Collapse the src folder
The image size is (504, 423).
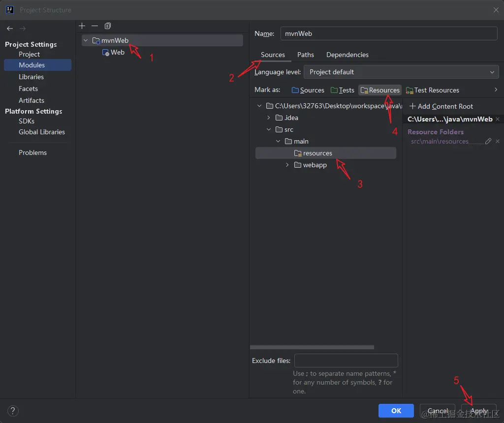[x=269, y=129]
